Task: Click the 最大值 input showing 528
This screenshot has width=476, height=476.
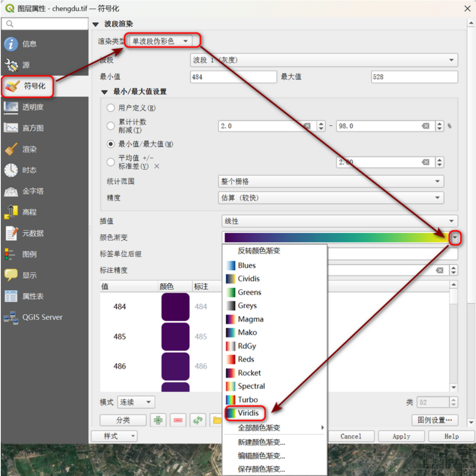Action: (x=414, y=77)
